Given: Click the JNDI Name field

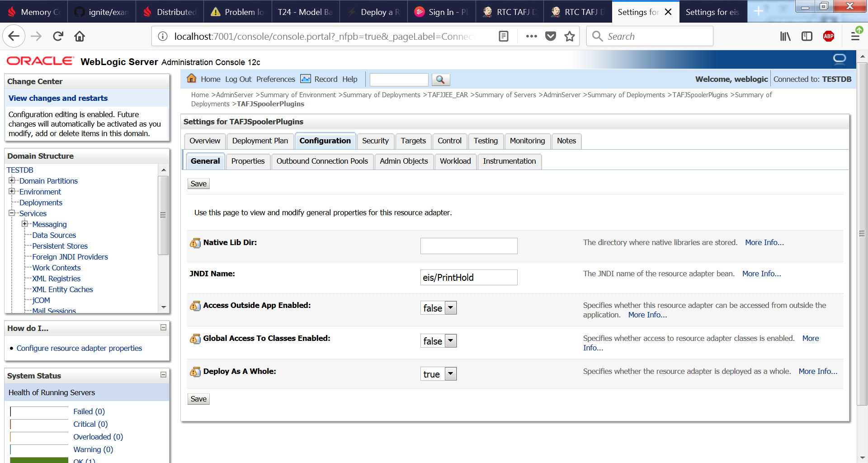Looking at the screenshot, I should tap(469, 277).
